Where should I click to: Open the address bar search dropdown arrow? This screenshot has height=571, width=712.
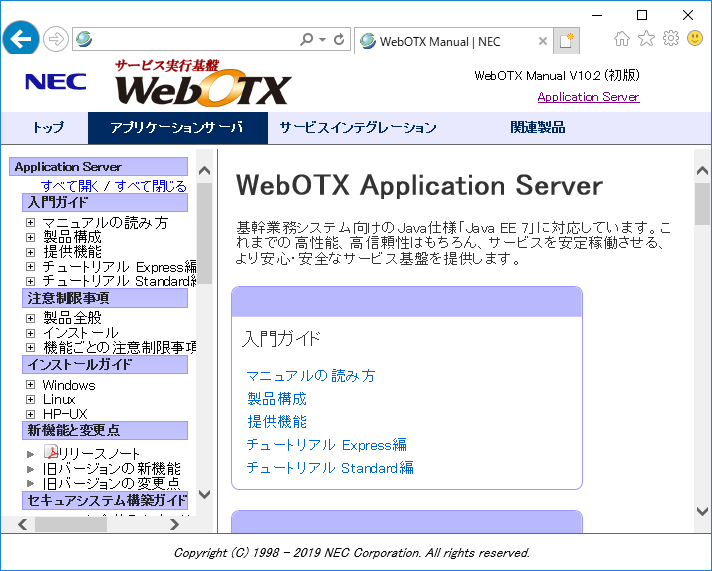pyautogui.click(x=322, y=40)
